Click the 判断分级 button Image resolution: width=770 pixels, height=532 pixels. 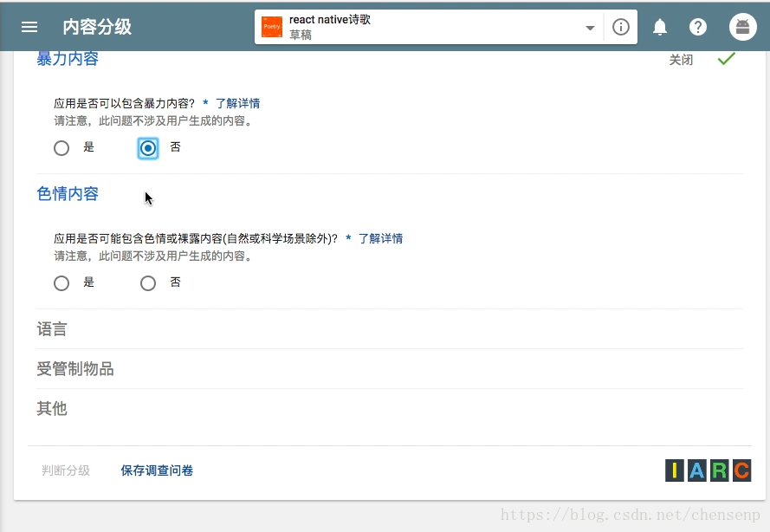66,470
